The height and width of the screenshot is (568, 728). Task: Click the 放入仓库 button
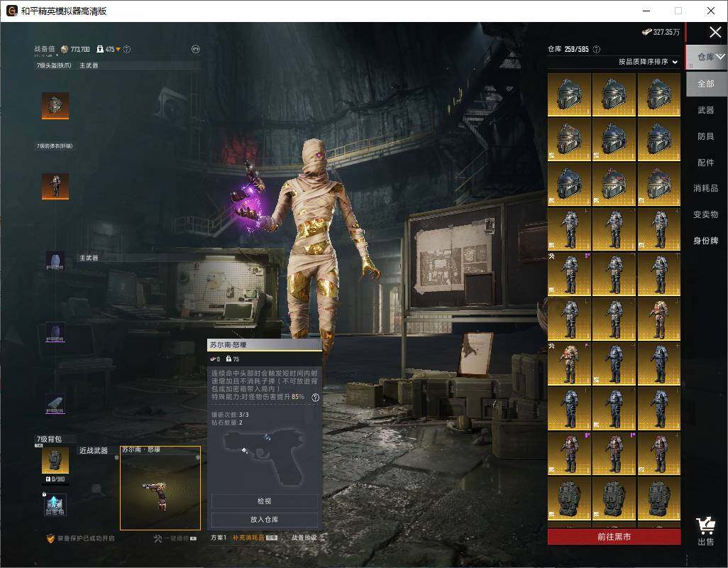click(264, 519)
